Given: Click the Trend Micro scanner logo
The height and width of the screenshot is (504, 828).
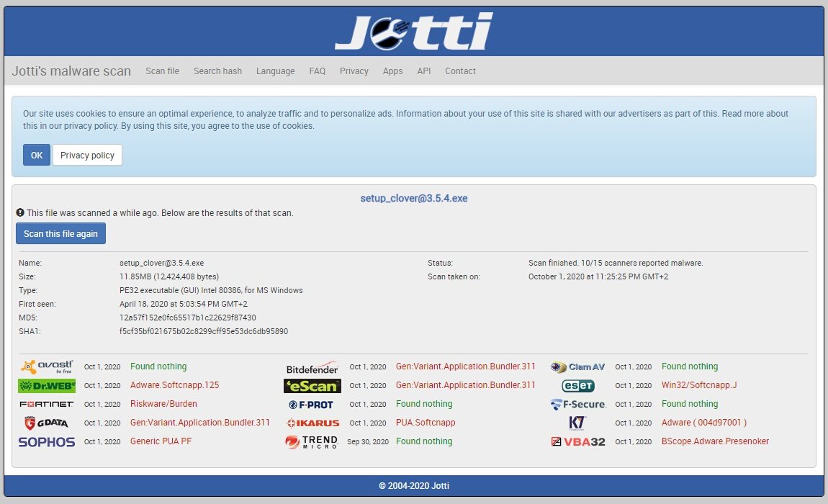Looking at the screenshot, I should [x=312, y=441].
